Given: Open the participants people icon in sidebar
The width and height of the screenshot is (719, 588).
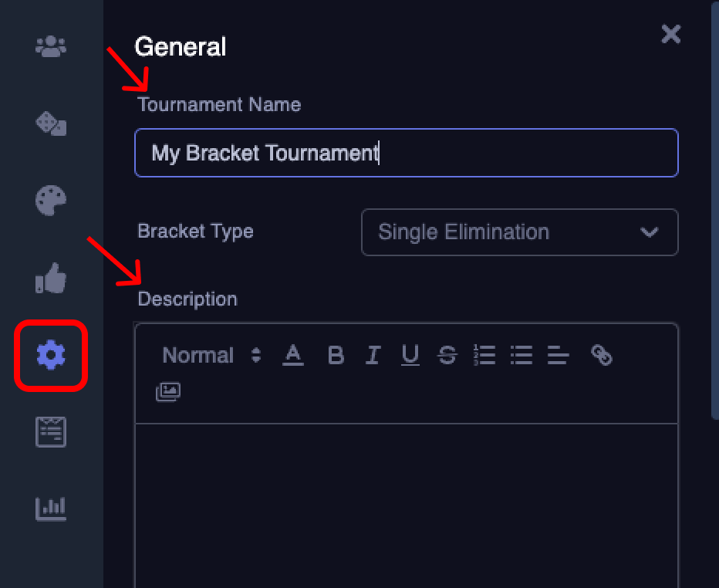Looking at the screenshot, I should point(51,46).
